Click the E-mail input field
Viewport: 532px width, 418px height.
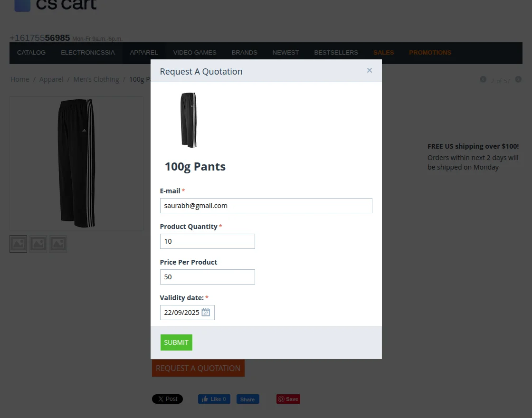click(x=266, y=206)
